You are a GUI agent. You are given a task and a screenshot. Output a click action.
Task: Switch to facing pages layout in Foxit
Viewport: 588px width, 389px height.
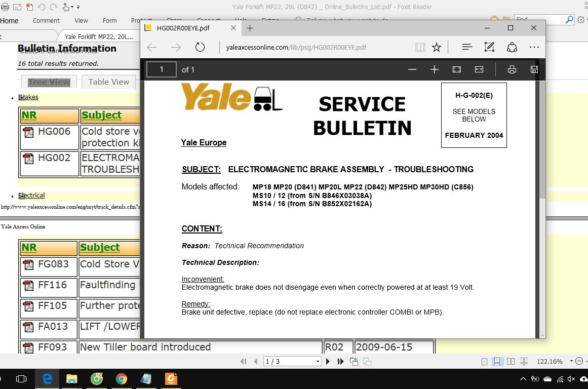(511, 361)
